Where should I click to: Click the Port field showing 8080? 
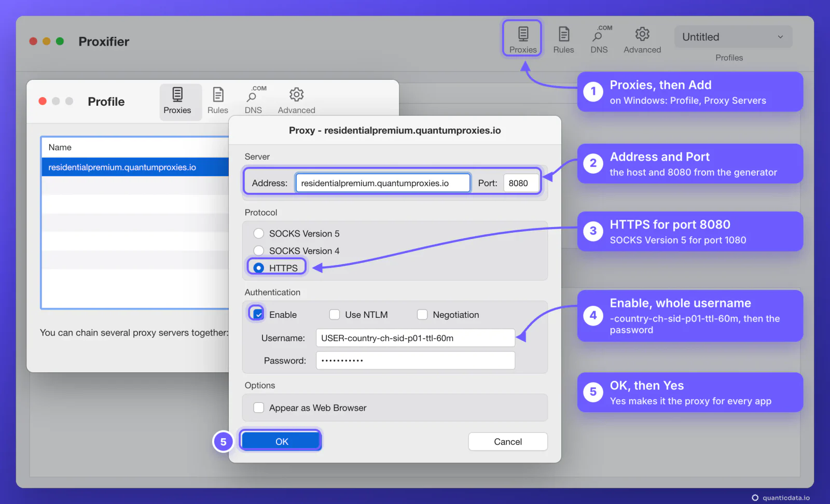tap(521, 183)
